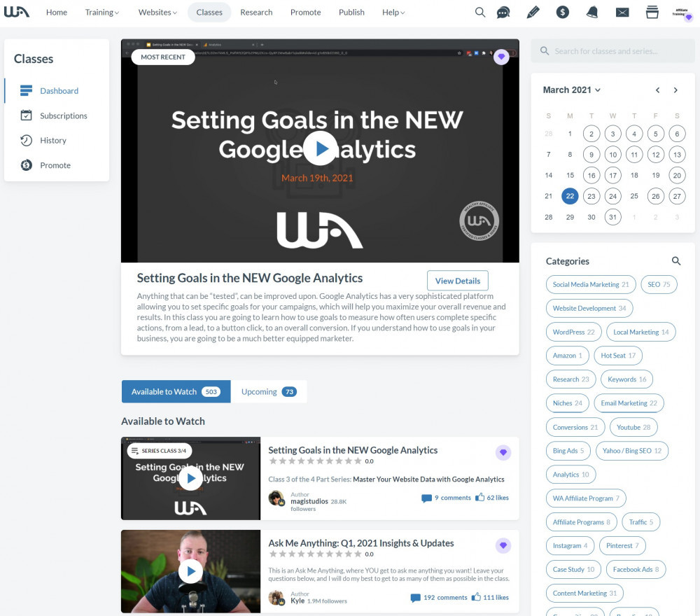Image resolution: width=700 pixels, height=616 pixels.
Task: Switch to the Upcoming tab
Action: click(x=269, y=391)
